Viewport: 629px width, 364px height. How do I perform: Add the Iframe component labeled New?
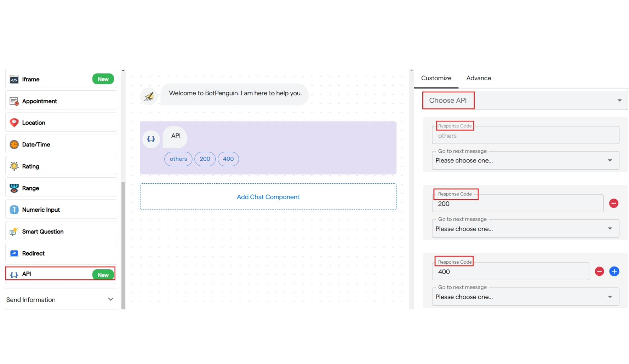[61, 79]
